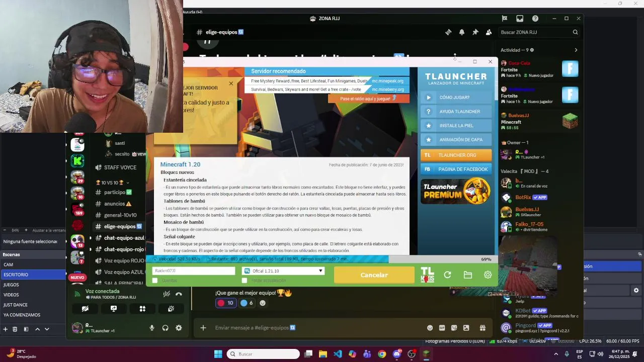Open Discord threads icon
The image size is (644, 362).
(448, 32)
